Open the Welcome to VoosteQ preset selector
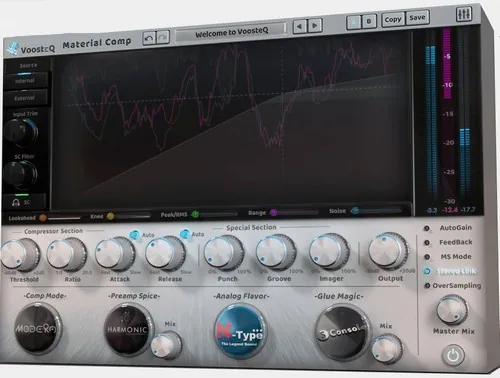Image resolution: width=500 pixels, height=378 pixels. 231,32
